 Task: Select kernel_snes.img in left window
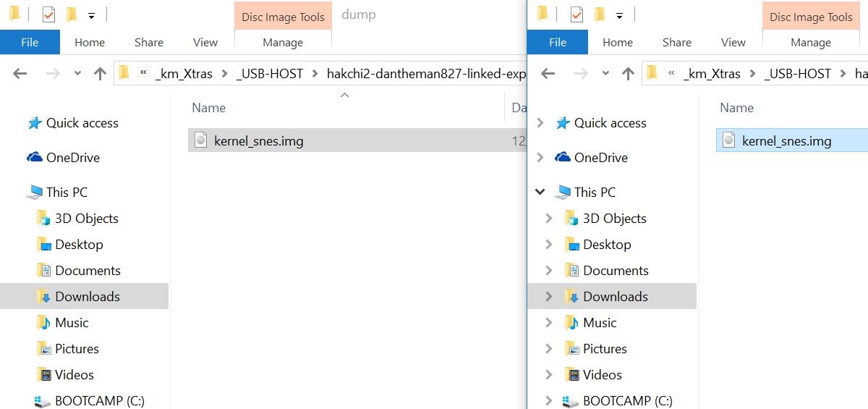[x=357, y=140]
